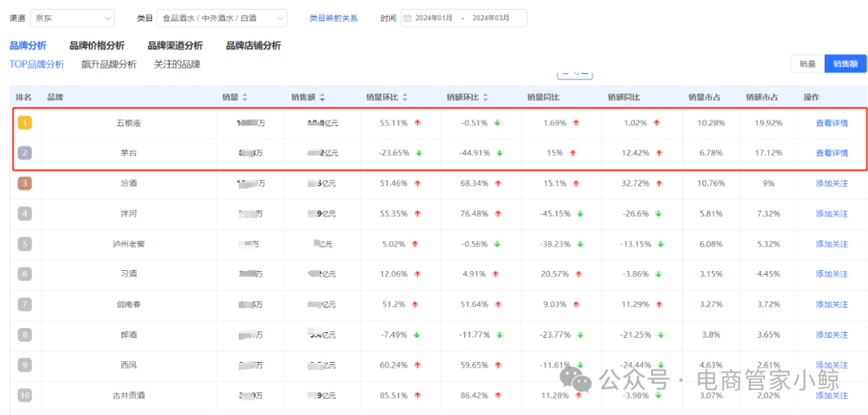Screen dimensions: 868x415
Task: Click the rank 10 badge
Action: point(24,395)
